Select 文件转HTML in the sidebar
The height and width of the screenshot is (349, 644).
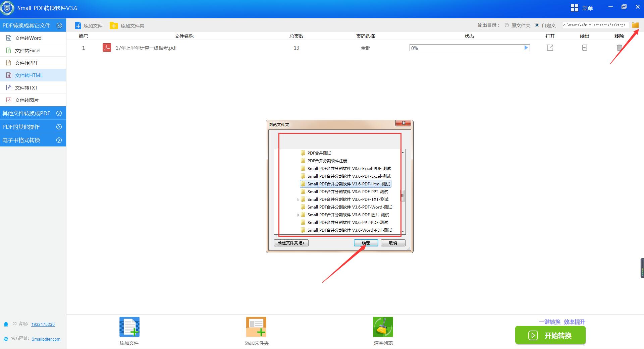[x=33, y=75]
